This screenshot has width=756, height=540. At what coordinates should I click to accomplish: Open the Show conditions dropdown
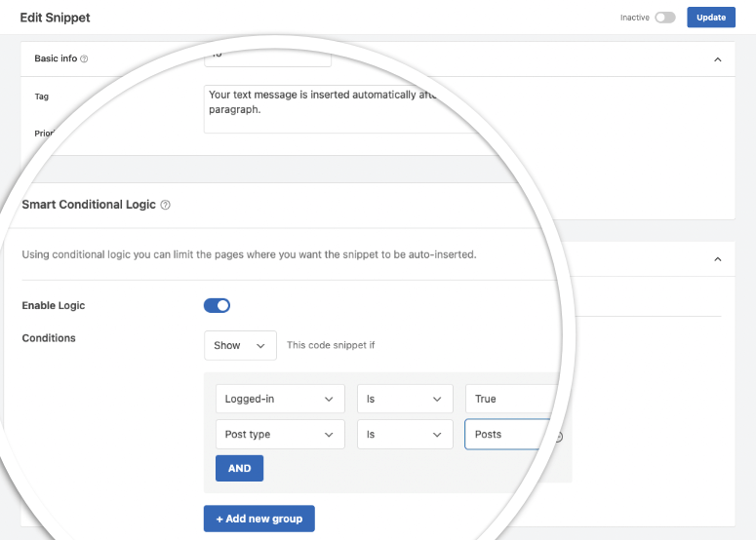(240, 345)
